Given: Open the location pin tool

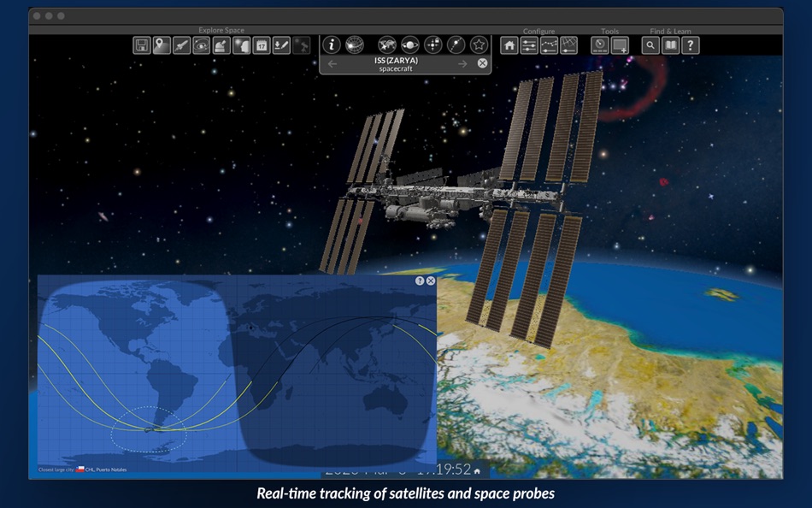Looking at the screenshot, I should (162, 45).
